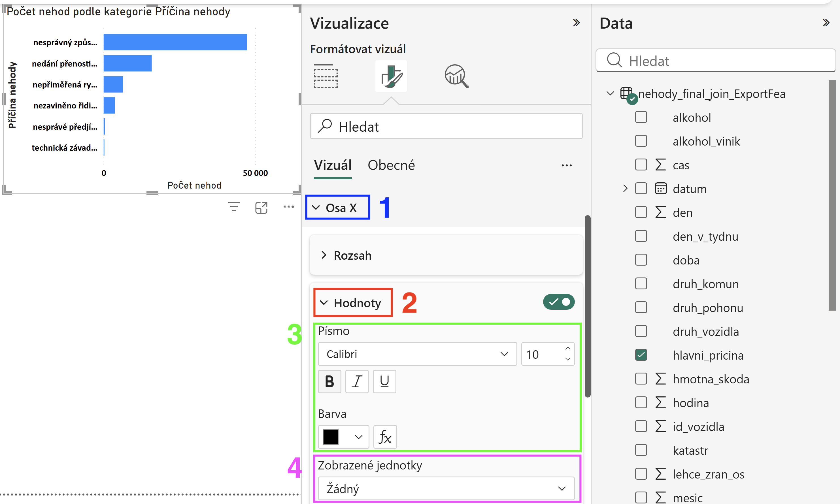
Task: Click the druh_pohonu field name
Action: click(708, 308)
